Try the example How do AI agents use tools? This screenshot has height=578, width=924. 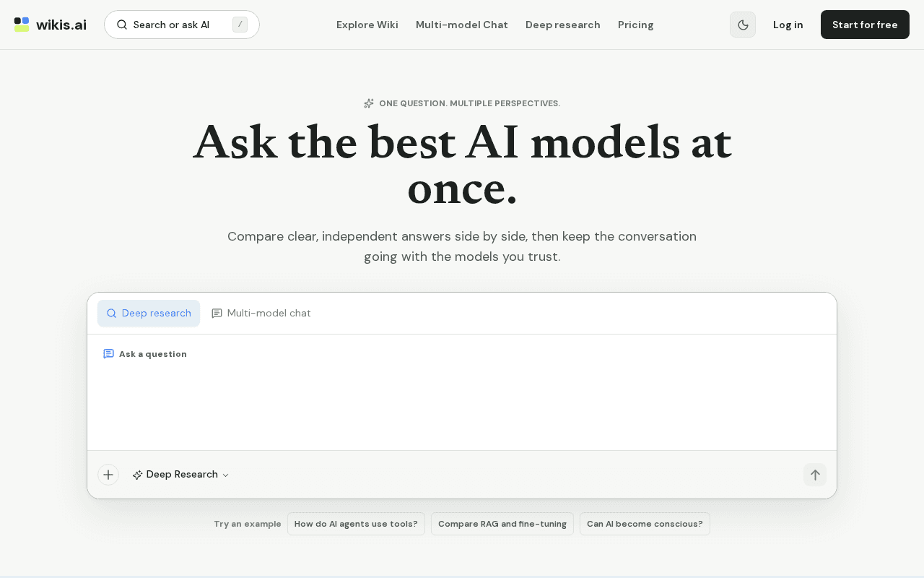pos(356,524)
